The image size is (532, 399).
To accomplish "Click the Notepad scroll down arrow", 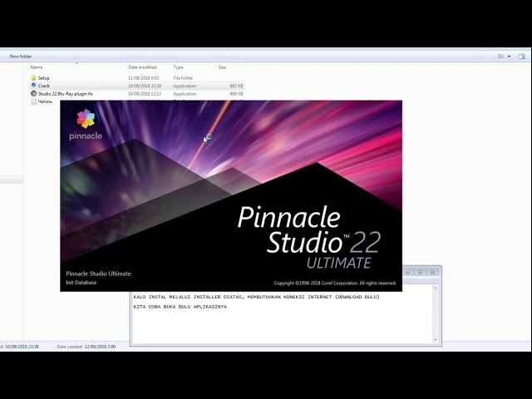I will (x=436, y=340).
